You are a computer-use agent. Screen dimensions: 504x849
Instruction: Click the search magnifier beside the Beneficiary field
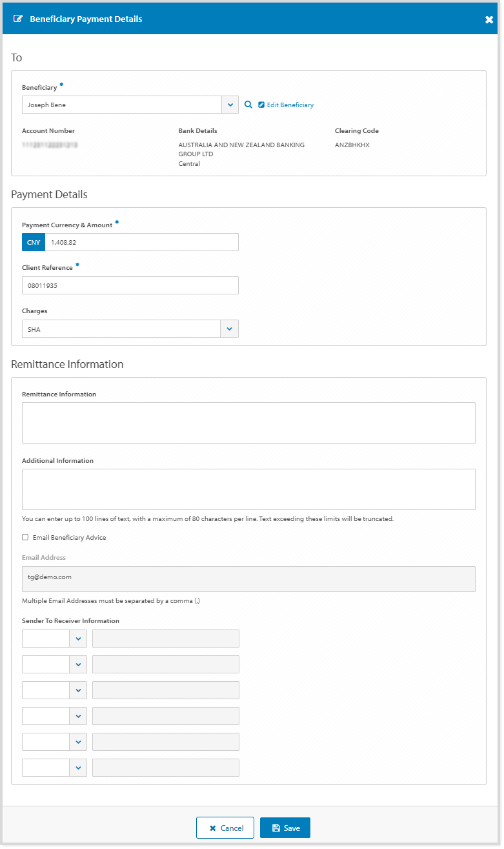pyautogui.click(x=248, y=104)
